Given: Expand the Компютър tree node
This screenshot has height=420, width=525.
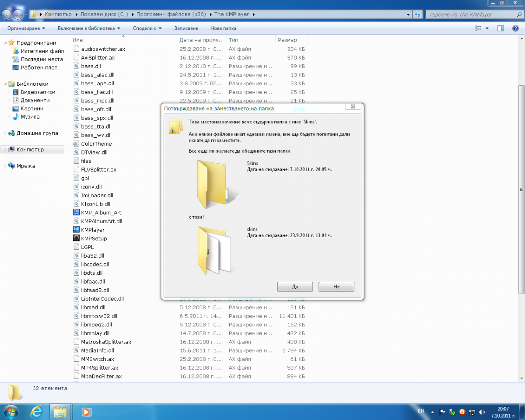Looking at the screenshot, I should click(6, 150).
